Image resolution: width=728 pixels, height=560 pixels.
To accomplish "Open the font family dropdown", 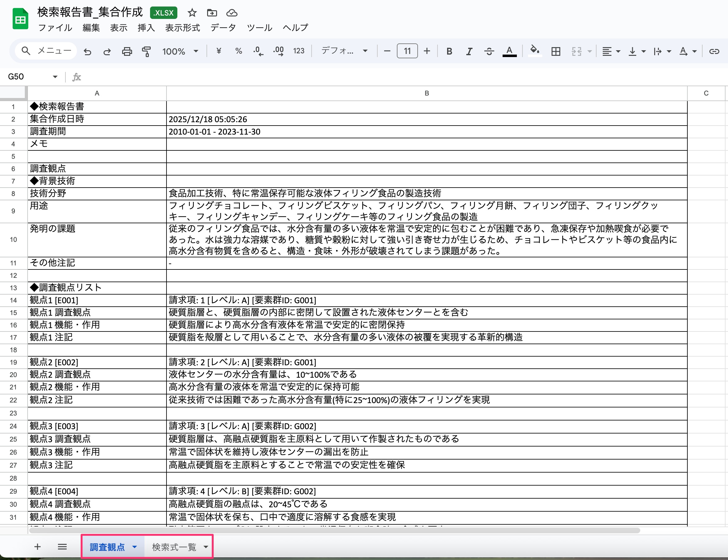I will [344, 51].
